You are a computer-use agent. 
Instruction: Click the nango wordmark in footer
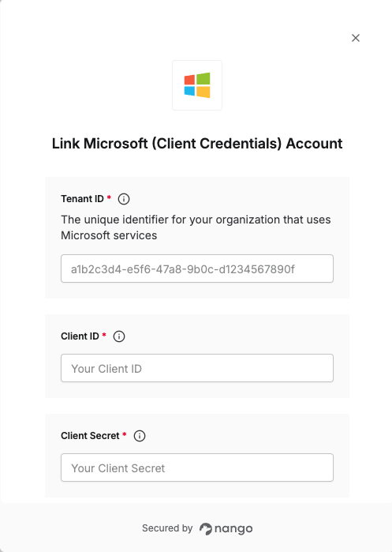[233, 529]
